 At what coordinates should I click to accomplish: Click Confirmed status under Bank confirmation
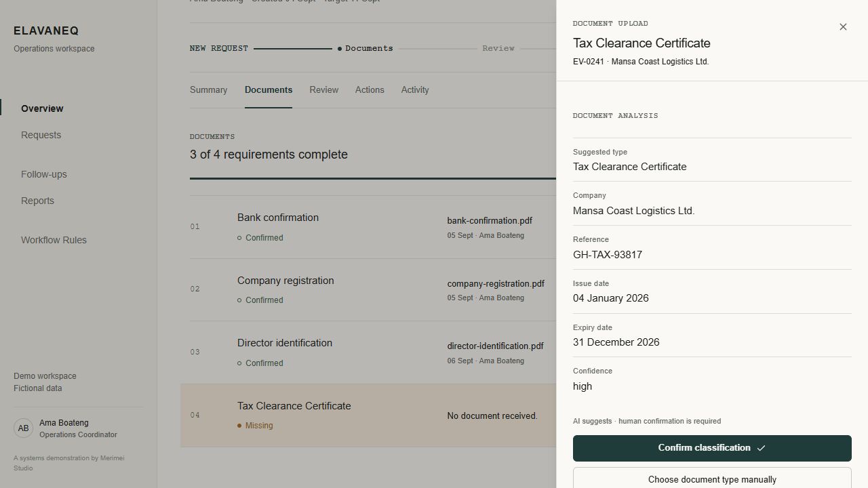point(260,238)
